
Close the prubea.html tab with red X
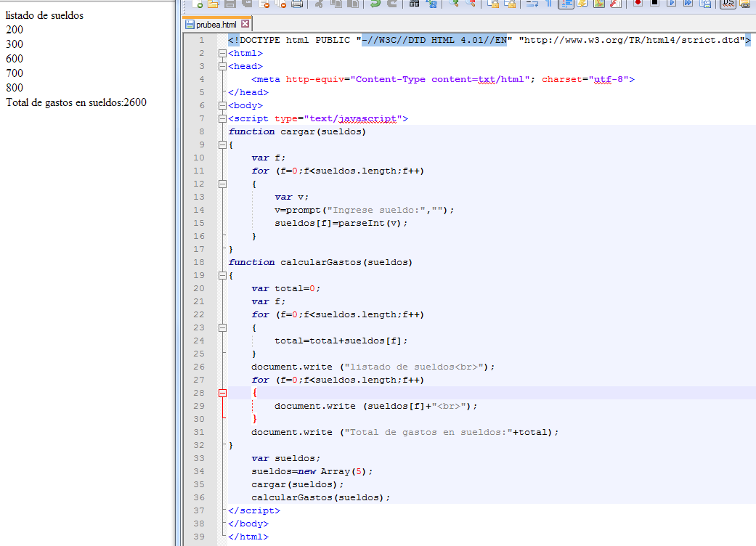(x=245, y=24)
